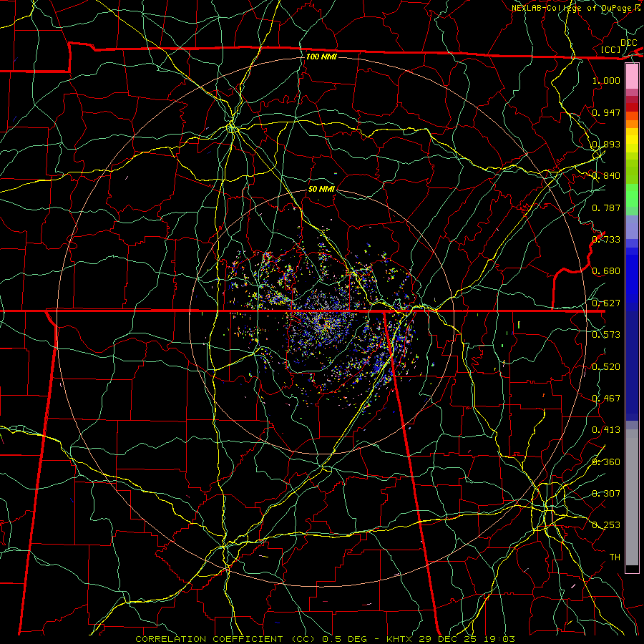The height and width of the screenshot is (644, 644).
Task: Select the 0.520 legend value
Action: [606, 367]
